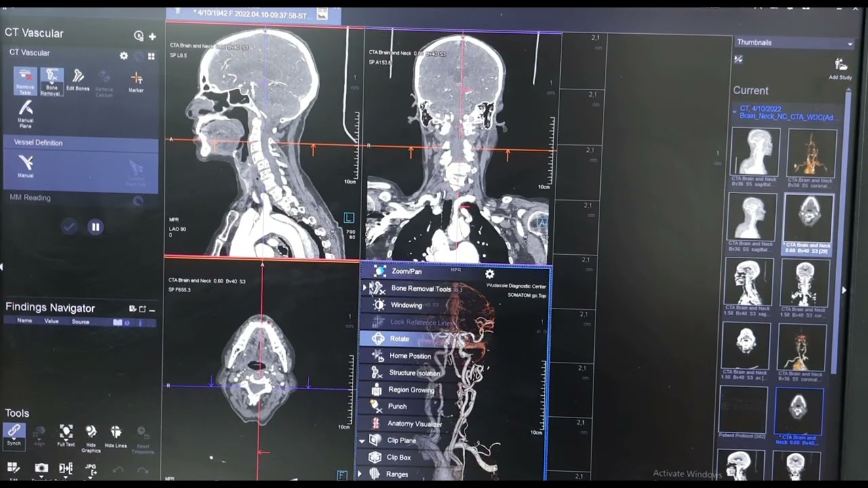Select the Marker tool
The height and width of the screenshot is (488, 868).
136,81
